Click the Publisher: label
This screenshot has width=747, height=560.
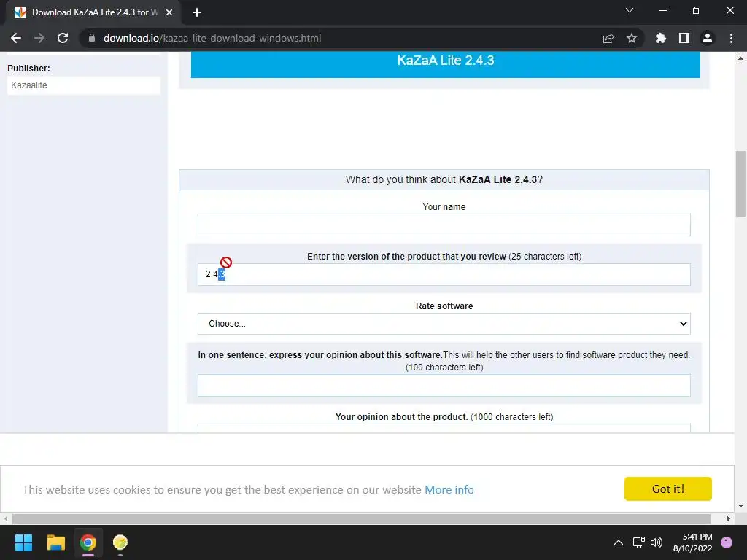(28, 68)
